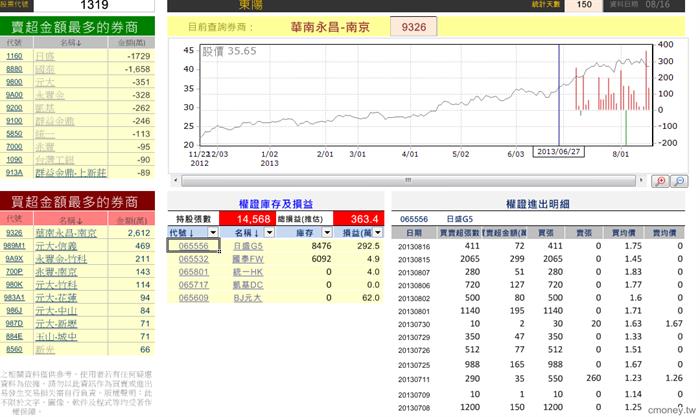
Task: Open buyer broker code link 983A1
Action: [x=14, y=298]
